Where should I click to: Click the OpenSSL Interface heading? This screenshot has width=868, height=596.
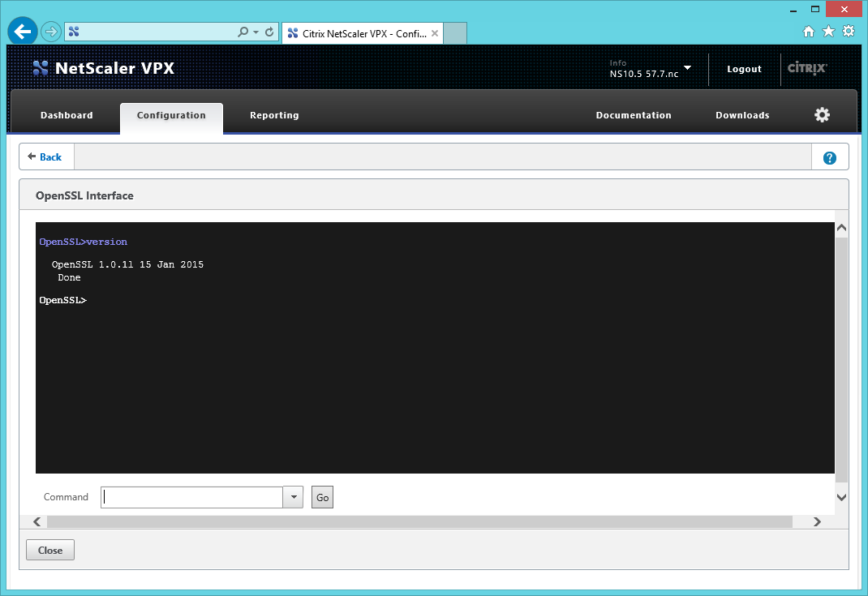(x=84, y=195)
